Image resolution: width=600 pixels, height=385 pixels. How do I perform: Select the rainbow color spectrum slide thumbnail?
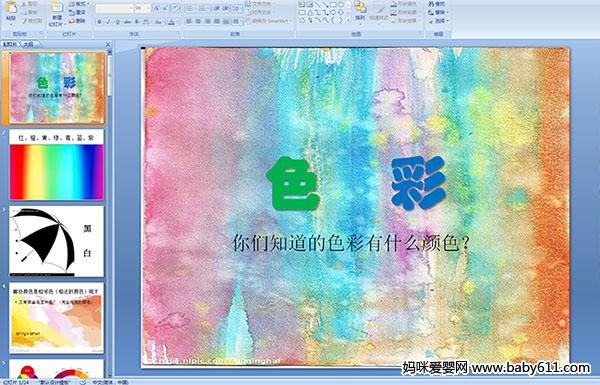click(56, 165)
